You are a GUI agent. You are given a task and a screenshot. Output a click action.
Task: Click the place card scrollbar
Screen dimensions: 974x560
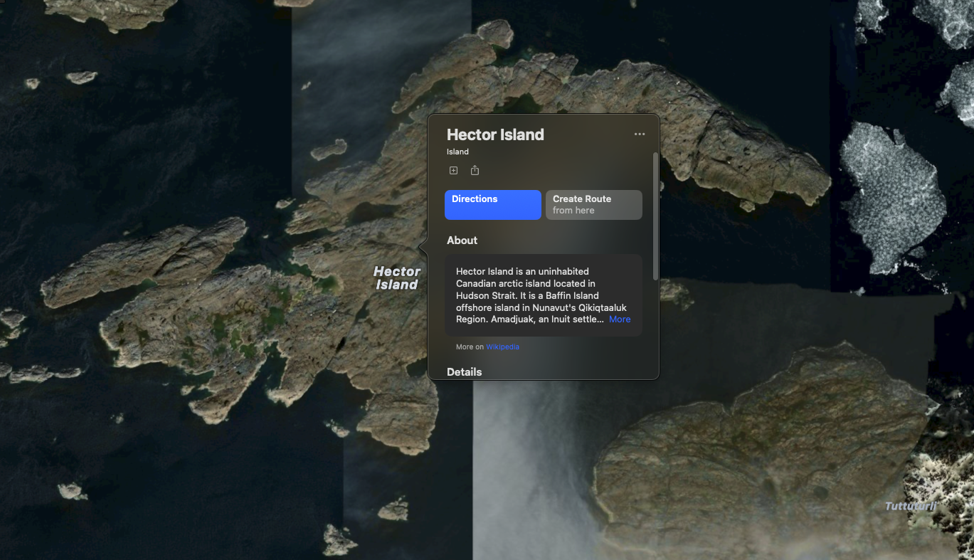655,216
